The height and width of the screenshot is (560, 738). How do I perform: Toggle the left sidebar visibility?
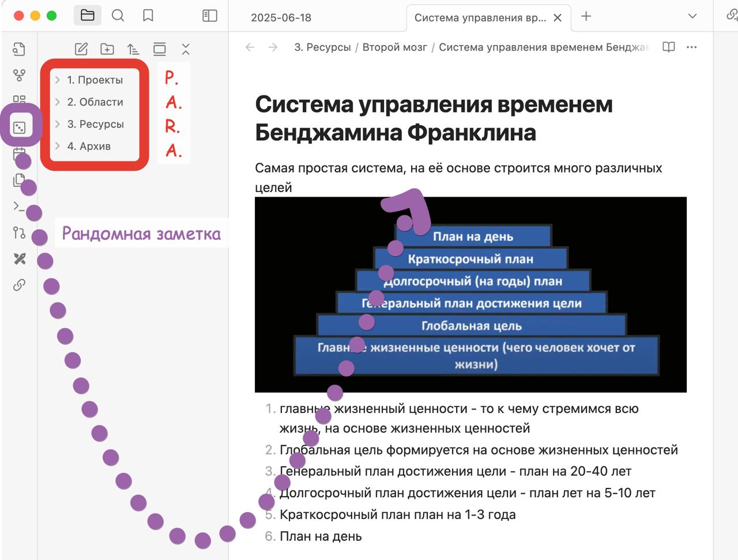click(210, 16)
